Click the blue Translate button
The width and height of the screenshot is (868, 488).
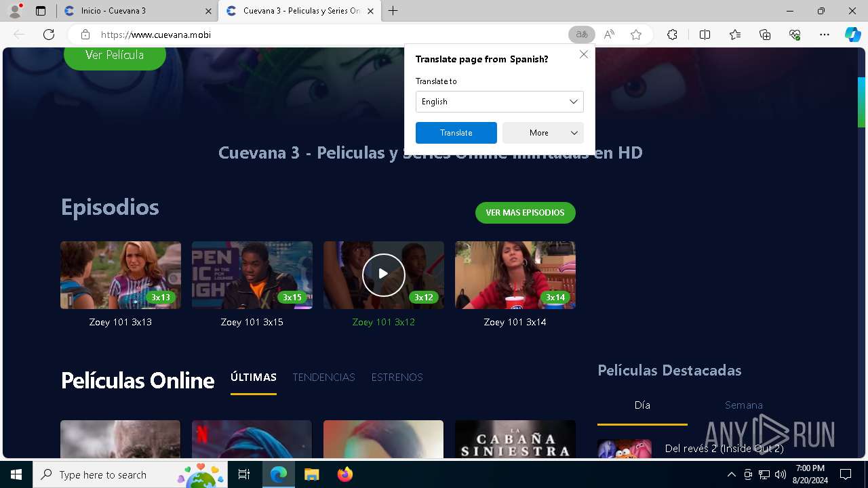(x=456, y=133)
